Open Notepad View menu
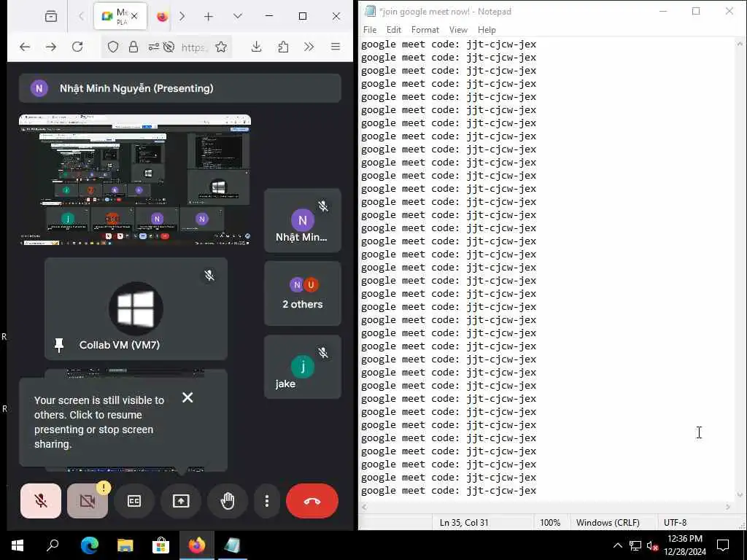The height and width of the screenshot is (560, 747). pyautogui.click(x=458, y=29)
